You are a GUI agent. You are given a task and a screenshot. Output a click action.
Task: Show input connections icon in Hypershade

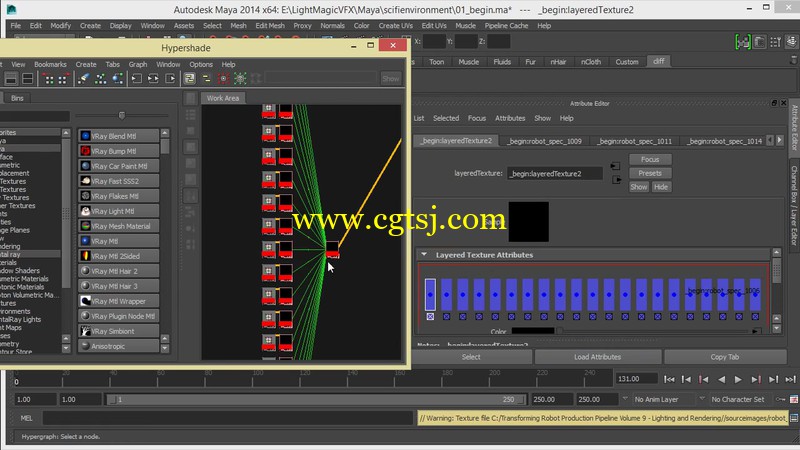137,79
